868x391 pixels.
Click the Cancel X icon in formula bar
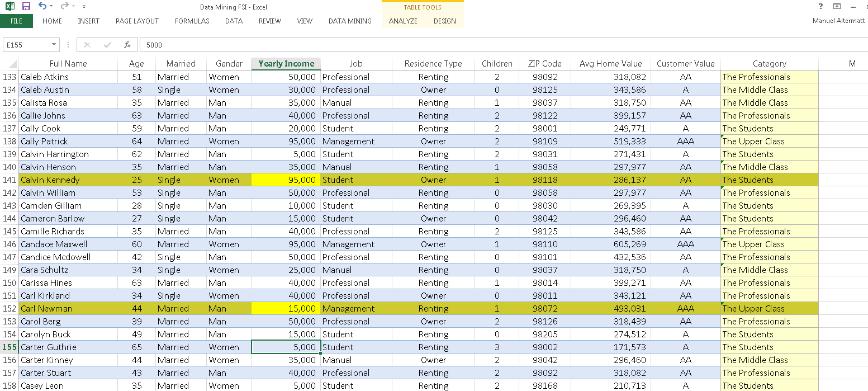point(87,45)
